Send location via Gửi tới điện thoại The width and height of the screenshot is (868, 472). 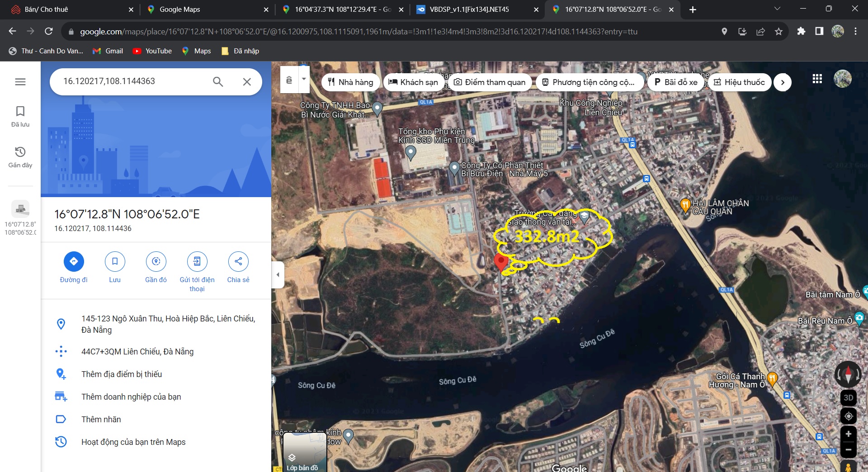coord(197,271)
